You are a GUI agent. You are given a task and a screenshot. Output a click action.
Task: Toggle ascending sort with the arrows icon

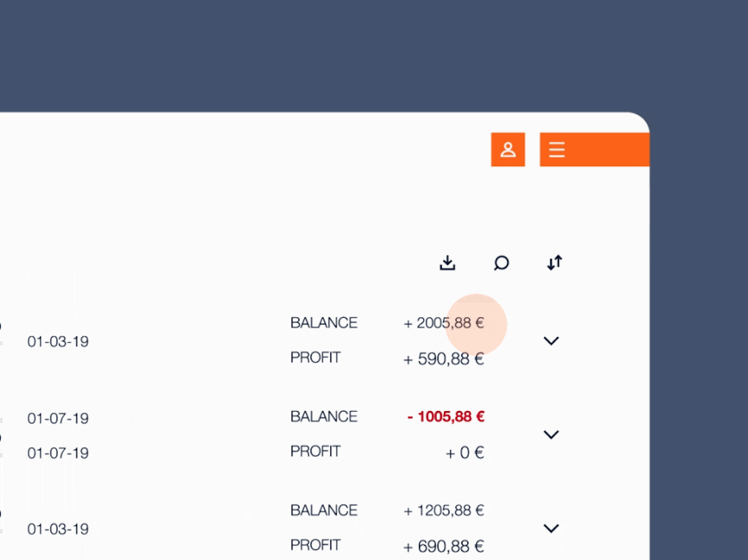pos(554,263)
